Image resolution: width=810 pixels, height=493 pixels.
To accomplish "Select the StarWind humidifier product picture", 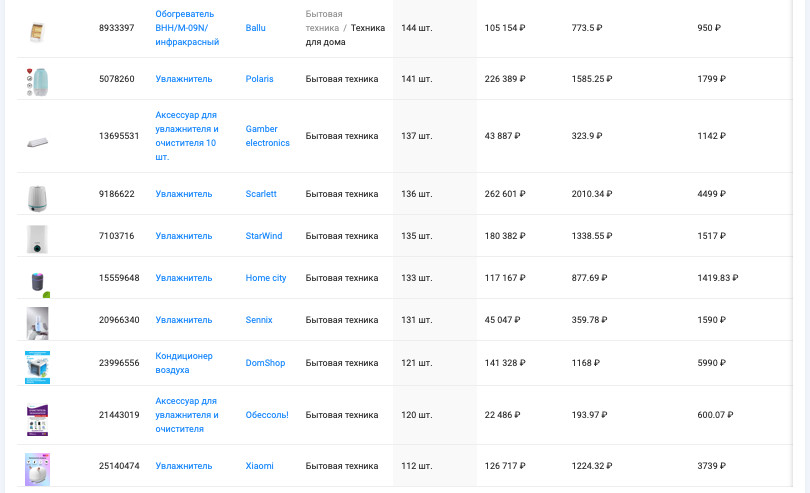I will pyautogui.click(x=37, y=239).
